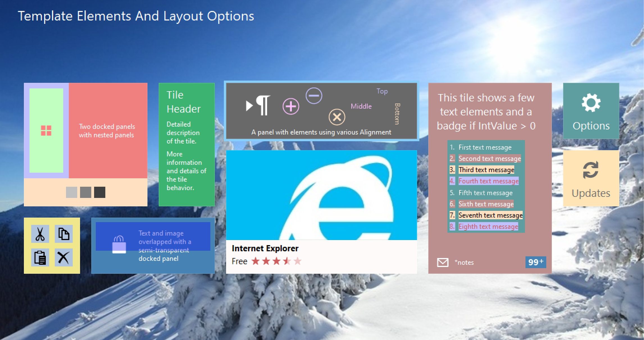644x340 pixels.
Task: Click 'This tile shows a few text elements' heading
Action: 486,111
